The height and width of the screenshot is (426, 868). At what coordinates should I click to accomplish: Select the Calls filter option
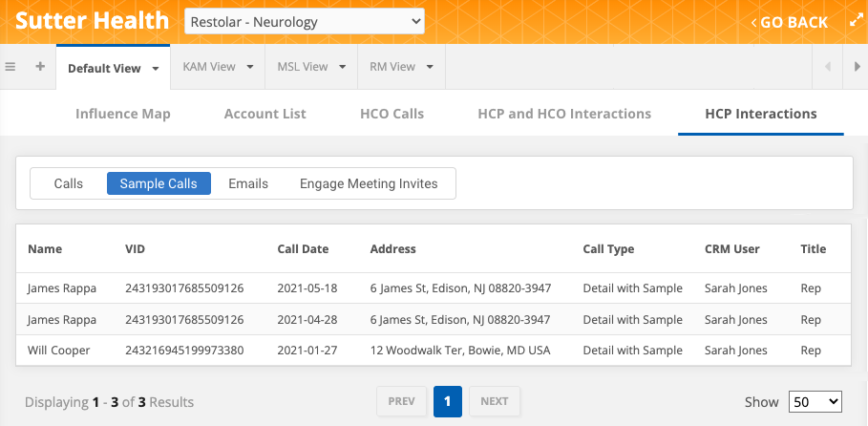69,183
